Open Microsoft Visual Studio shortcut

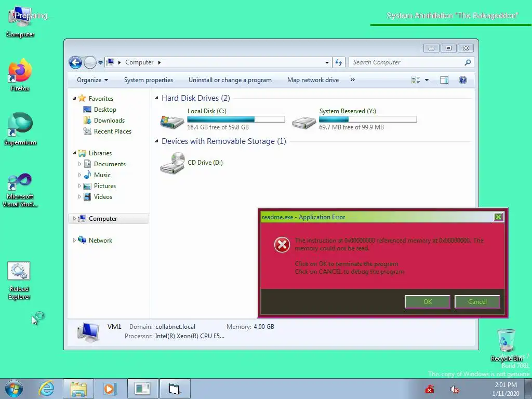(x=20, y=190)
